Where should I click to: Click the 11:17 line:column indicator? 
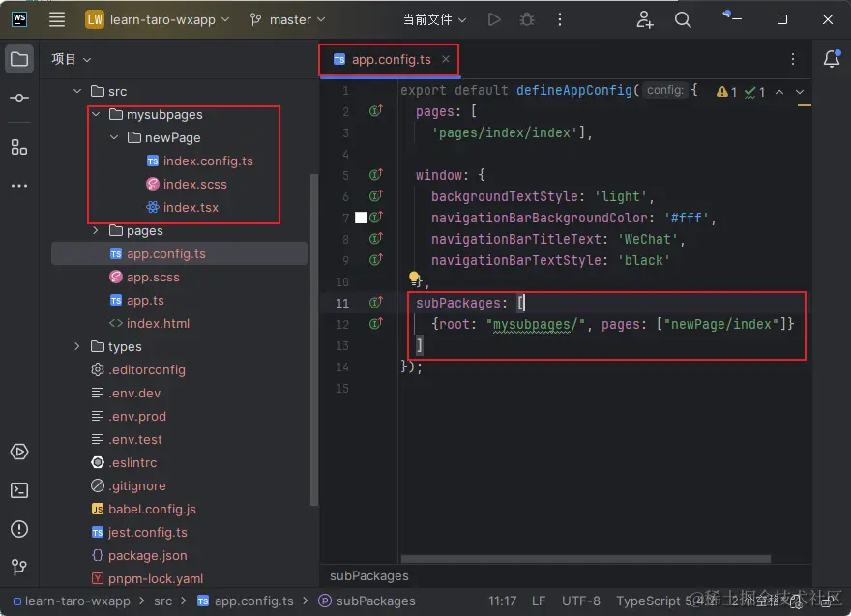point(502,601)
